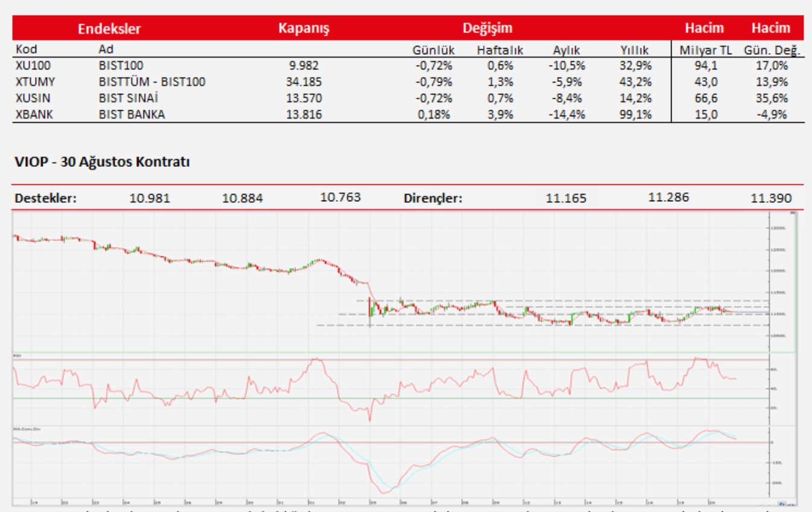Select monthly change -5,9%
The image size is (812, 512).
(567, 82)
